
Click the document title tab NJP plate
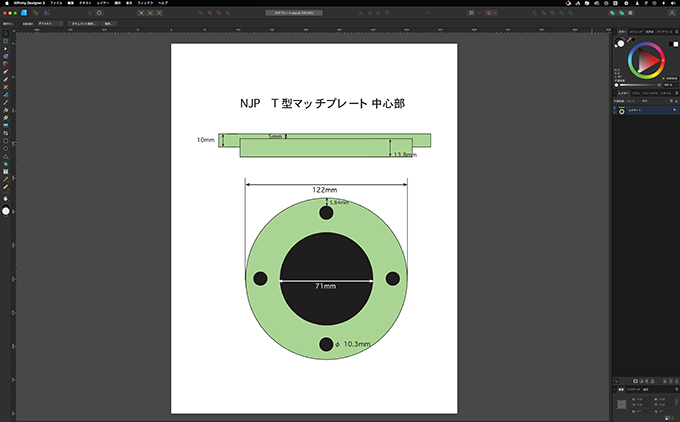(293, 13)
